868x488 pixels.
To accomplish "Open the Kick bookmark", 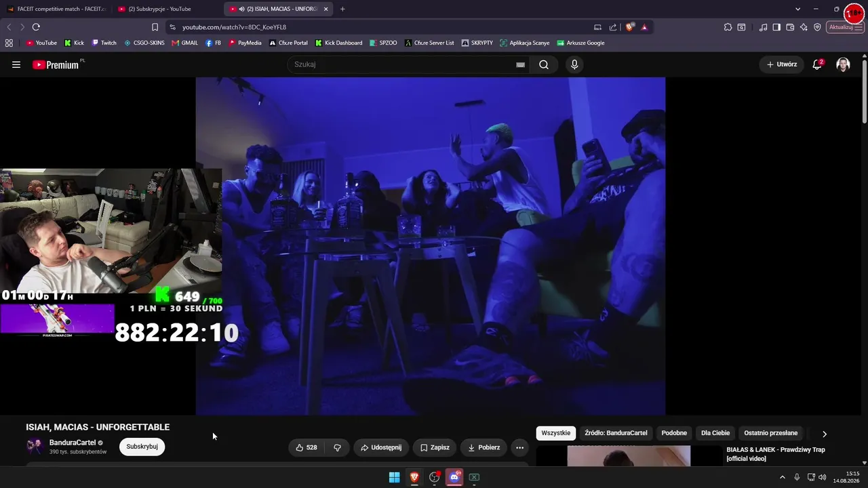I will click(75, 43).
